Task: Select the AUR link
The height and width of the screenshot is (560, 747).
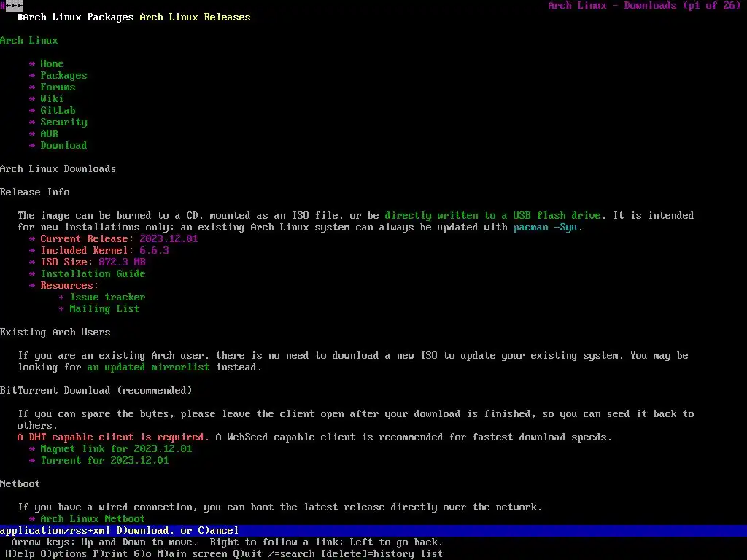Action: click(49, 133)
